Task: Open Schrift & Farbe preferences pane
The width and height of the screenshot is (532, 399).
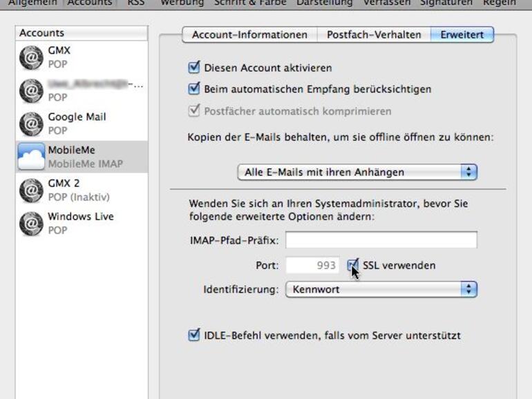Action: tap(250, 3)
